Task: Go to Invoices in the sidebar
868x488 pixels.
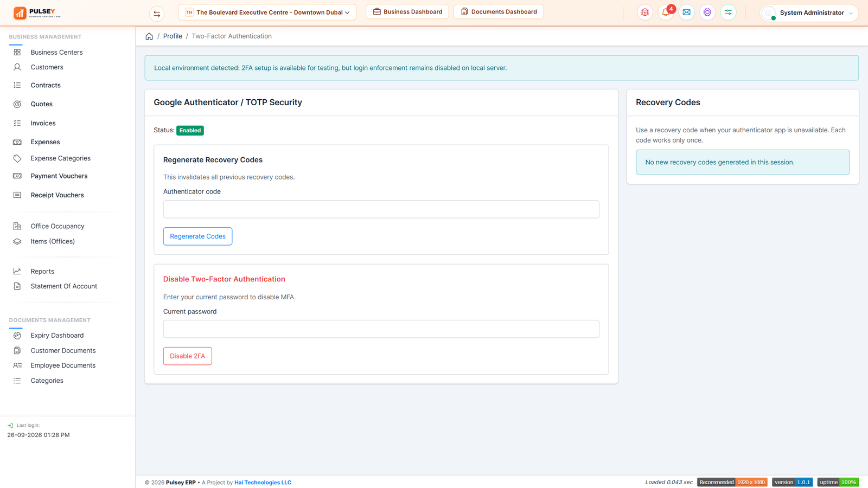Action: (43, 123)
